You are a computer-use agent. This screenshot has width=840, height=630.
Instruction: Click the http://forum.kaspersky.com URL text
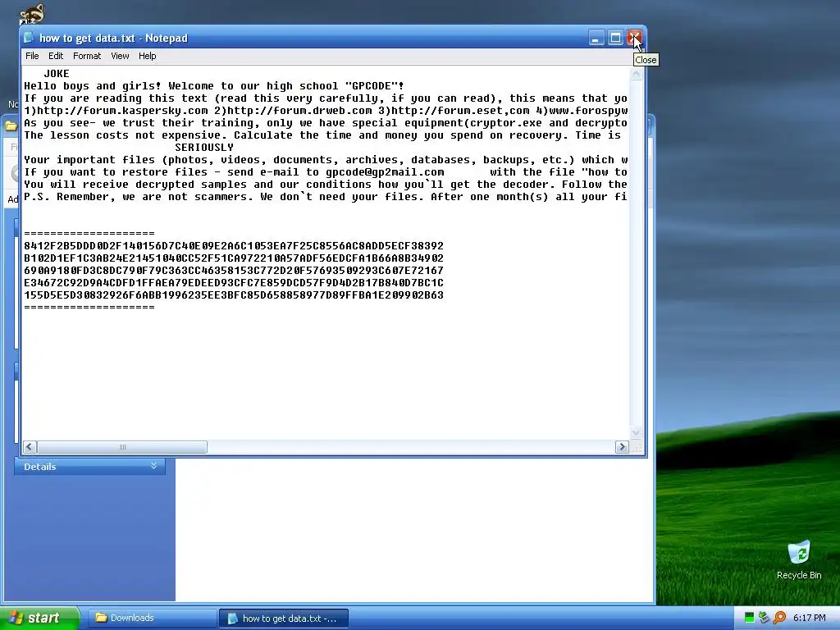[x=122, y=111]
